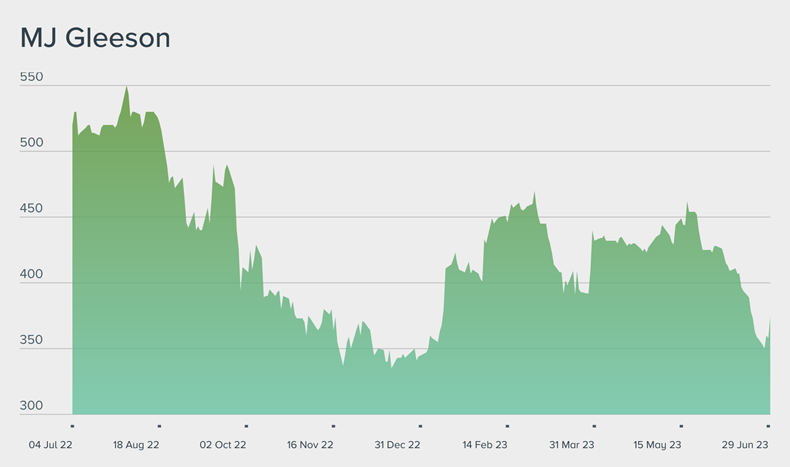Click the 550 y-axis label

tap(32, 77)
